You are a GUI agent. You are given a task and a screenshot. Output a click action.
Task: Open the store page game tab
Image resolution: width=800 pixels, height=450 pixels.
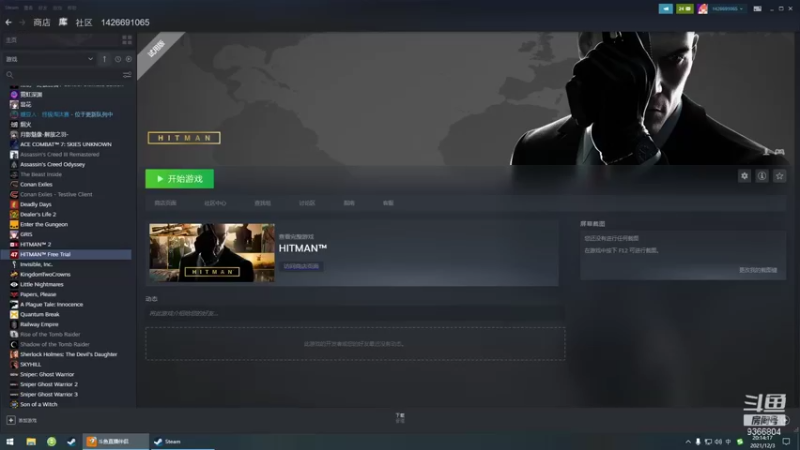pos(165,203)
